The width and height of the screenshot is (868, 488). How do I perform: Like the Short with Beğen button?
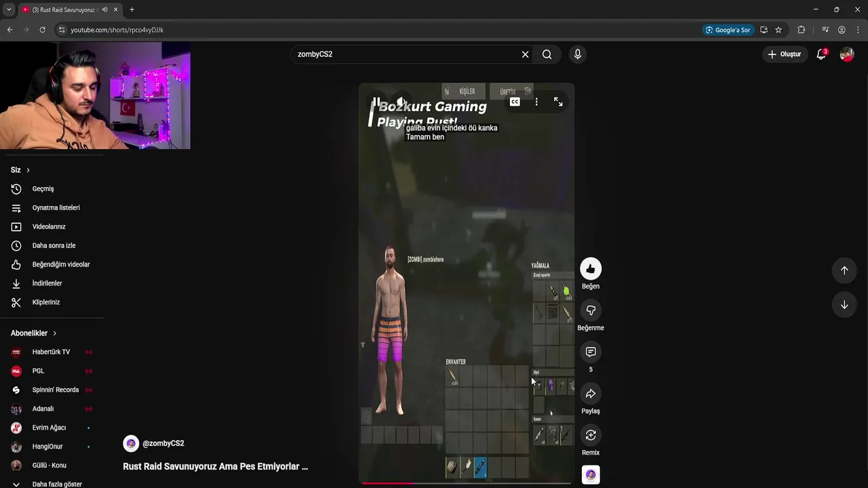coord(591,269)
